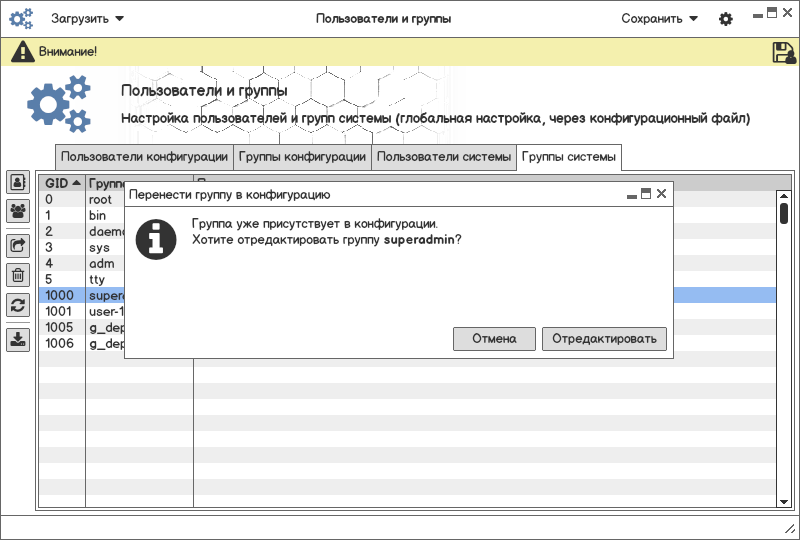Screen dimensions: 800x540
Task: Click the add group icon in the sidebar
Action: point(18,211)
